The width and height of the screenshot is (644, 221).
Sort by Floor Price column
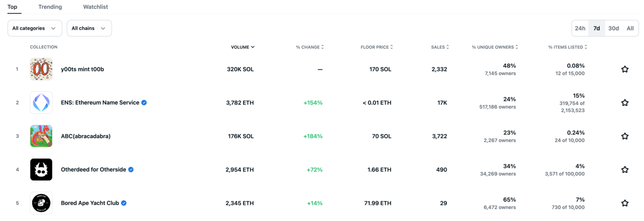377,47
